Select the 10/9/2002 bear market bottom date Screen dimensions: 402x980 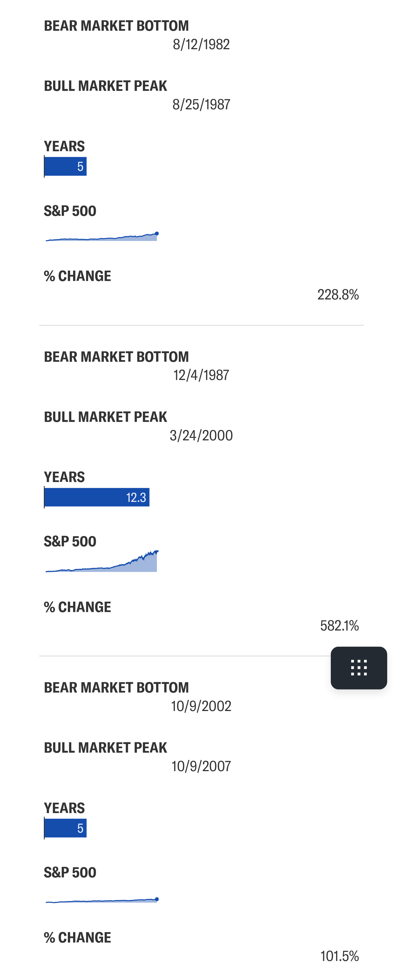201,706
